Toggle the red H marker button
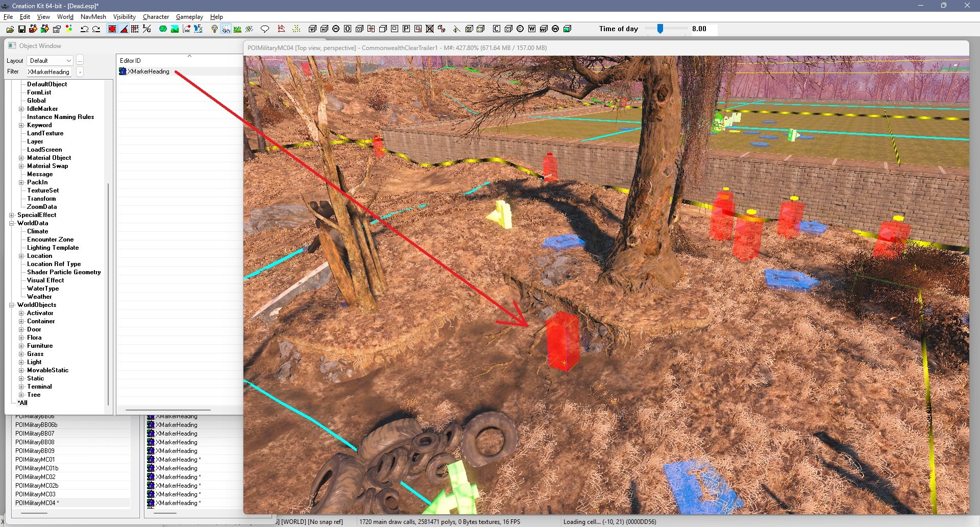980x527 pixels. (371, 29)
